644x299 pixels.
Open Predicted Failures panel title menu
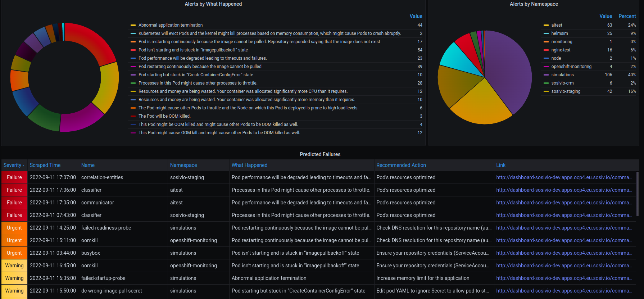320,154
